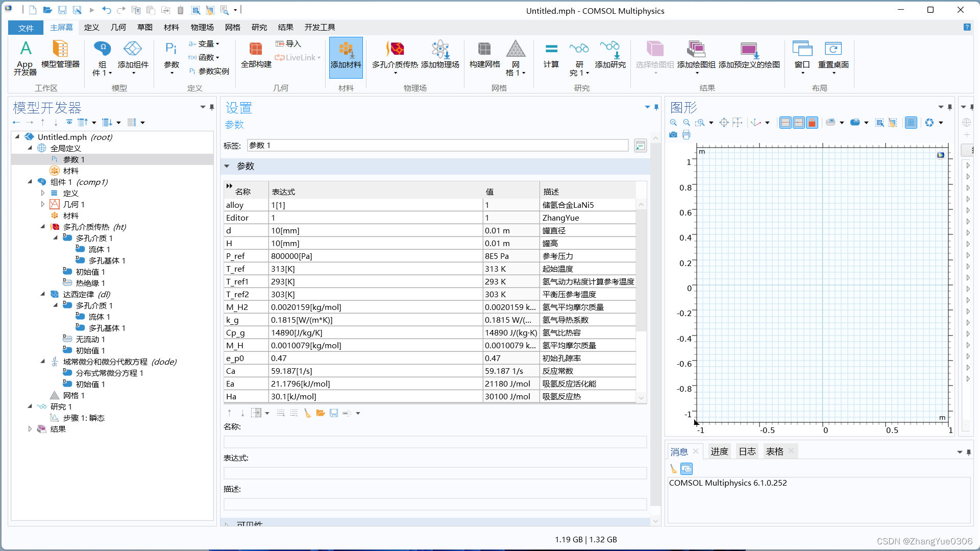Click Add Material (添加材料) button
This screenshot has width=980, height=551.
(x=346, y=57)
